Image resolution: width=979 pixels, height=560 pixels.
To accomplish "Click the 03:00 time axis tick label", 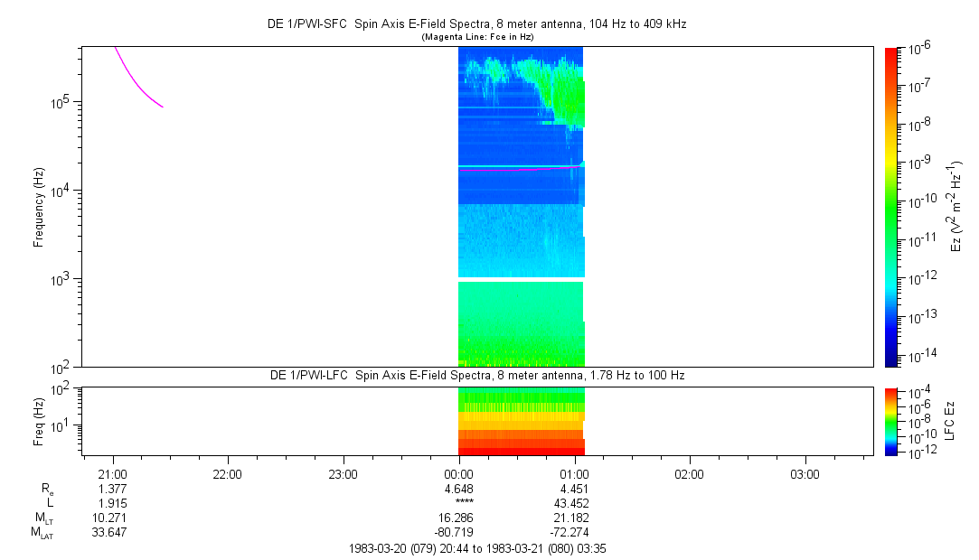I will click(805, 474).
